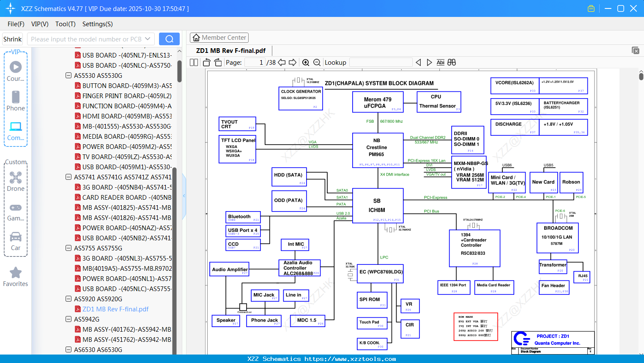Click the Shrink button

coord(12,39)
